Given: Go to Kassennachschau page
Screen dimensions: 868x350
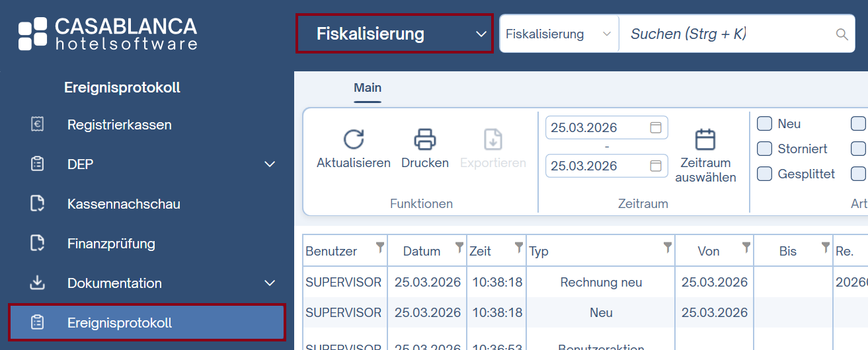Looking at the screenshot, I should coord(124,204).
